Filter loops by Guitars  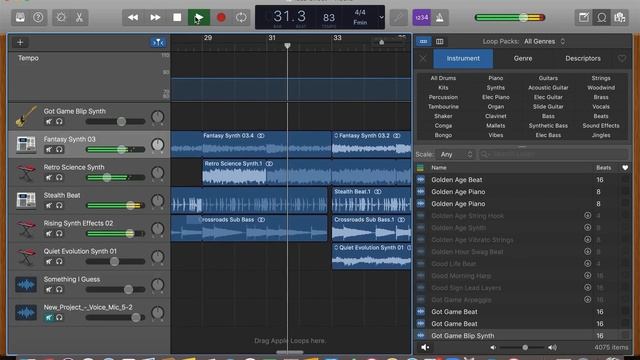click(548, 78)
